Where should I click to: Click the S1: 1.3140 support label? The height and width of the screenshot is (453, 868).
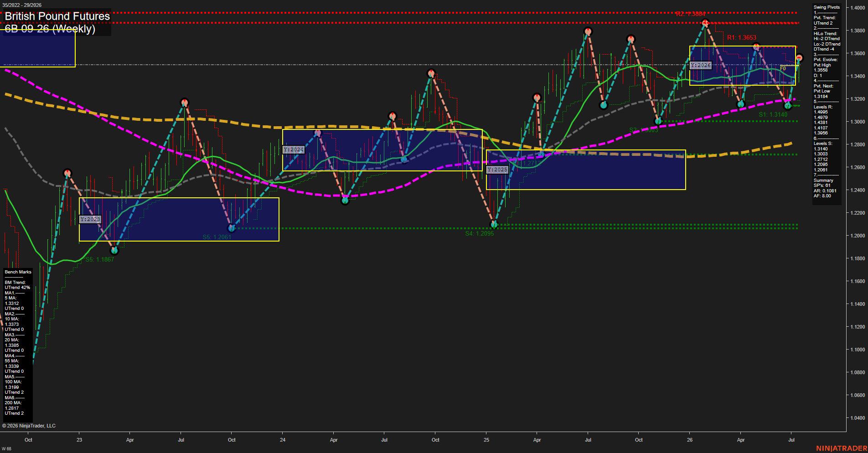773,114
